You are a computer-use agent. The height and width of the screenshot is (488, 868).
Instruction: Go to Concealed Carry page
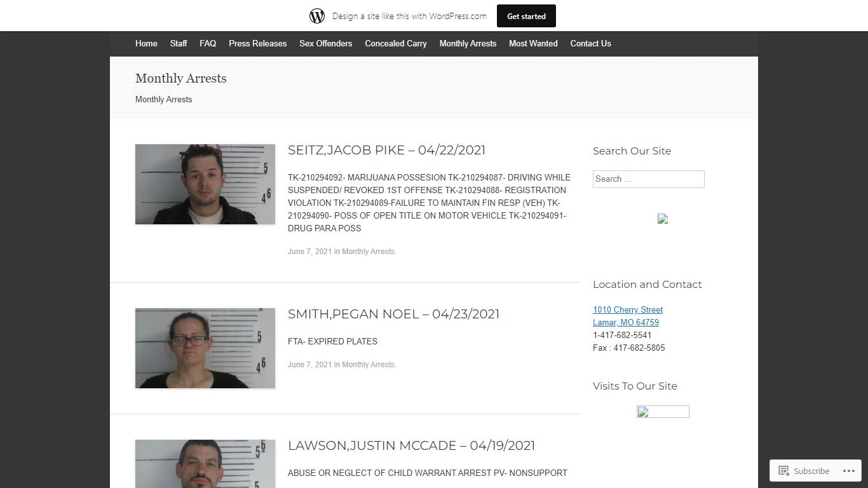coord(396,43)
